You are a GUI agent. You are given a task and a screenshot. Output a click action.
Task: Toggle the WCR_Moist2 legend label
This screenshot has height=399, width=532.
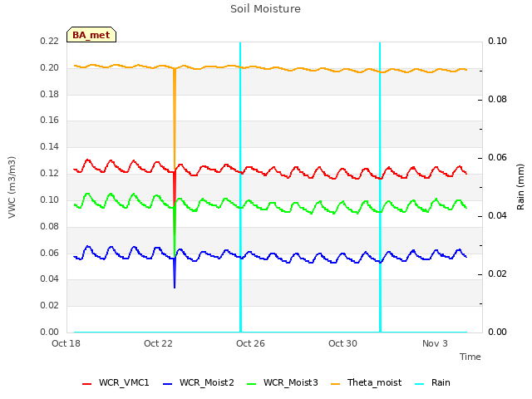[x=207, y=382]
